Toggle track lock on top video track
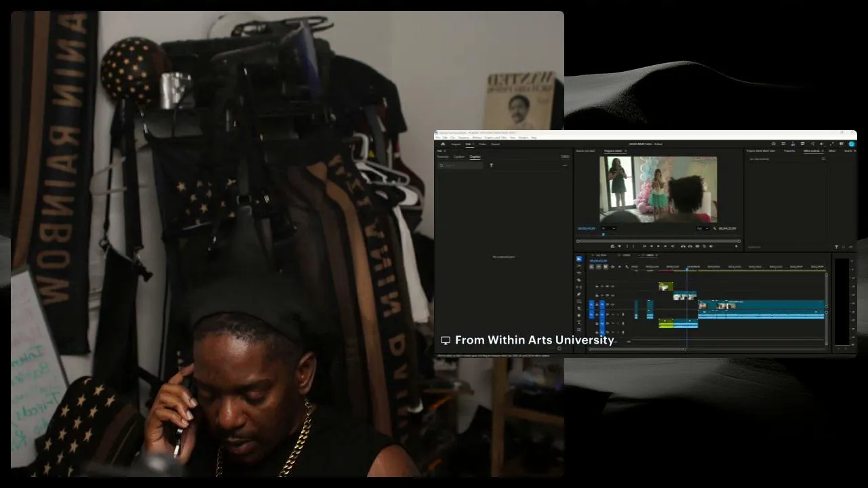868x488 pixels. (597, 286)
